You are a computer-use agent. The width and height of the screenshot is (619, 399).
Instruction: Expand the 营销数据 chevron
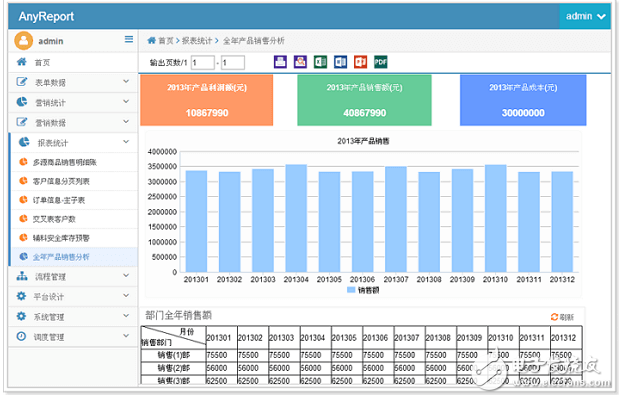(x=126, y=122)
